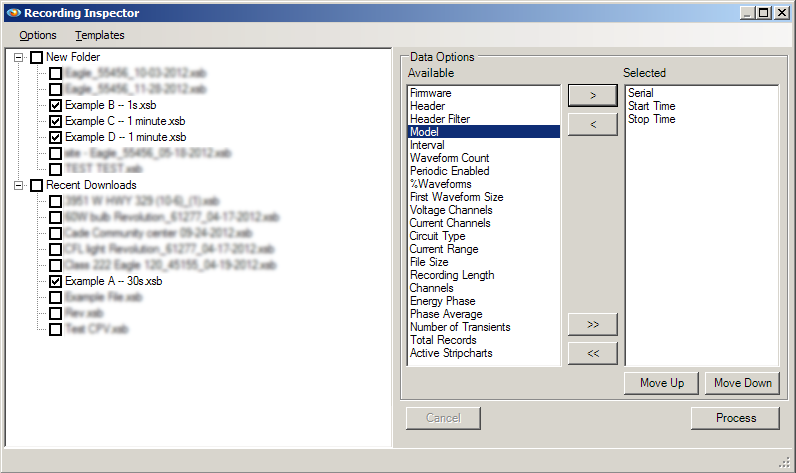Viewport: 796px width, 473px height.
Task: Select Serial in the Selected list
Action: point(702,93)
